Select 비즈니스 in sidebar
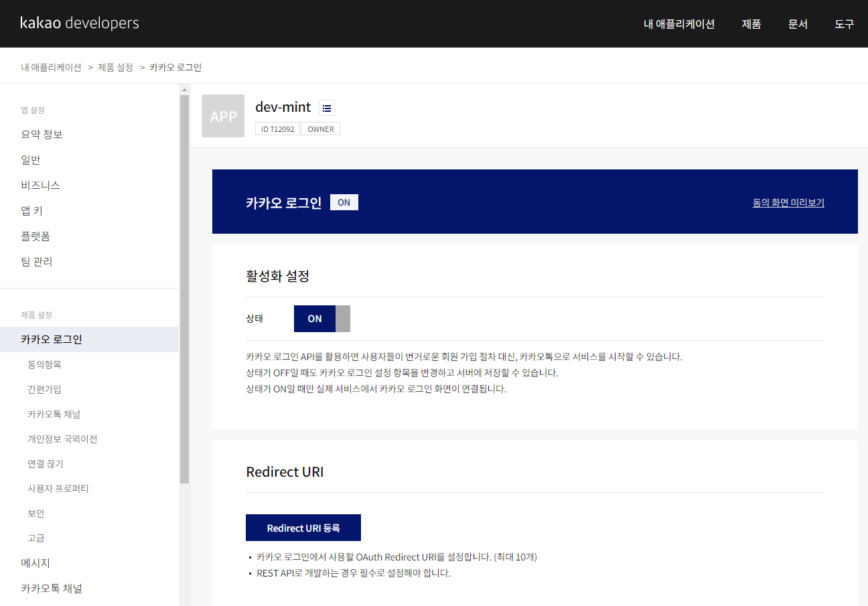 click(41, 185)
